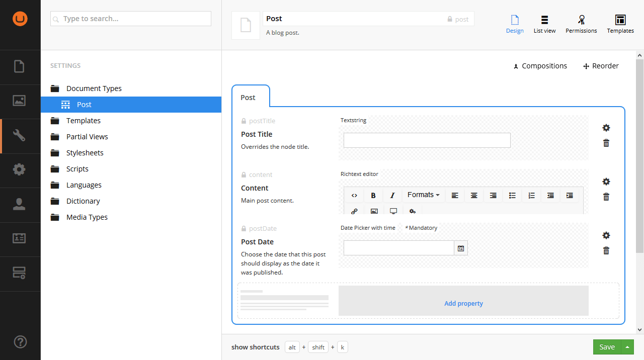Click the Type to search input field
Screen dimensions: 644x360
(x=130, y=18)
